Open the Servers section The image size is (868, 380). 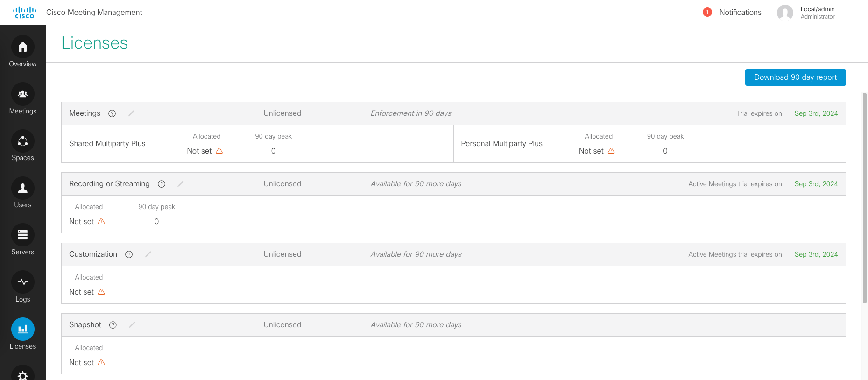[23, 235]
